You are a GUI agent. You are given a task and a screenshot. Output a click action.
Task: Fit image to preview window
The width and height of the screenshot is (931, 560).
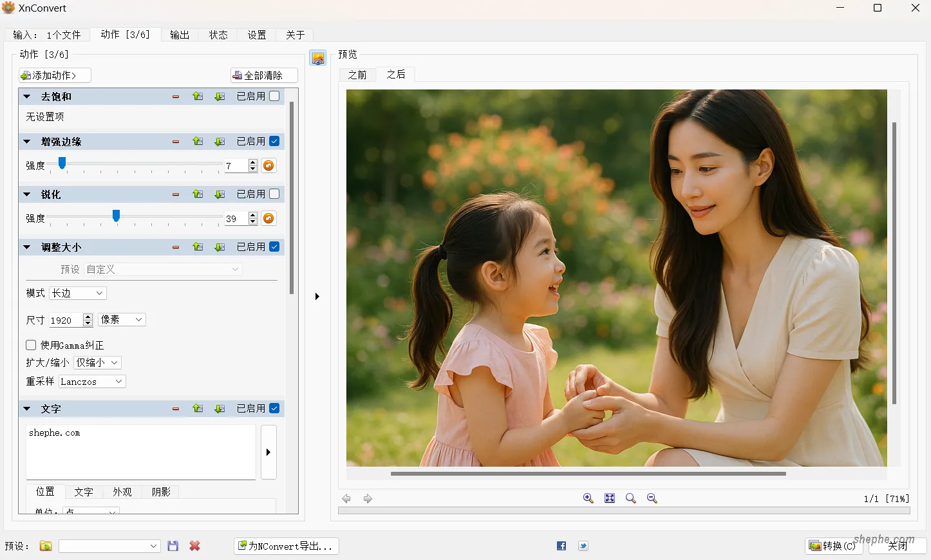[x=609, y=498]
